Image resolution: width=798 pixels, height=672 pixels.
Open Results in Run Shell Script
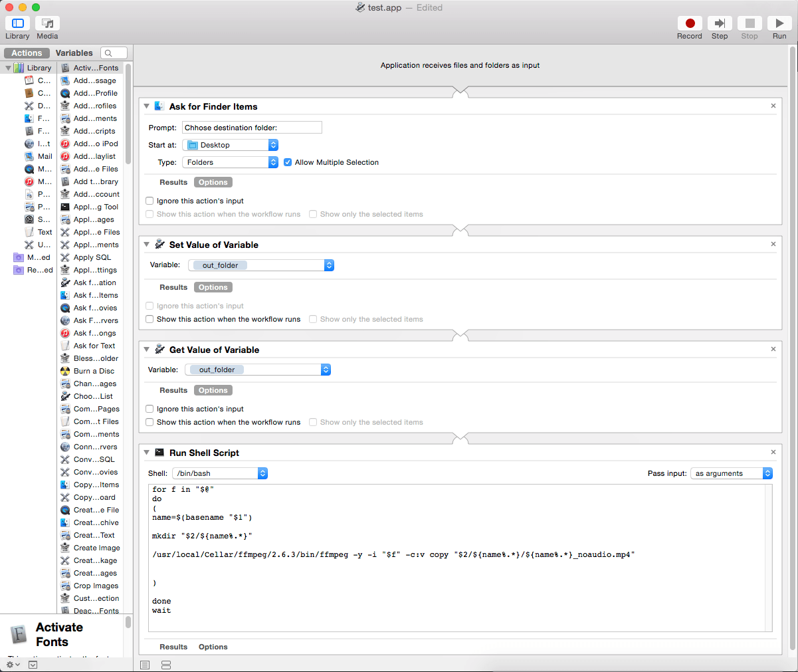[173, 647]
